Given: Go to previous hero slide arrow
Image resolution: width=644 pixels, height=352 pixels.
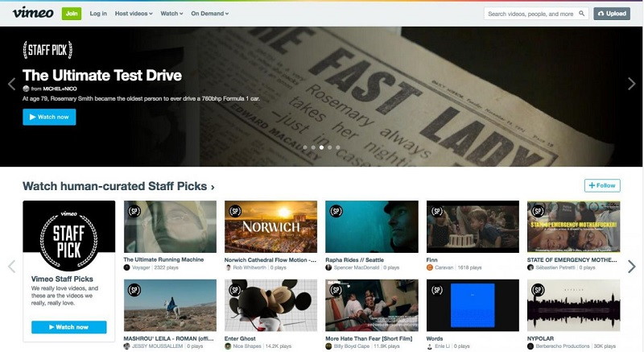Looking at the screenshot, I should (x=11, y=84).
